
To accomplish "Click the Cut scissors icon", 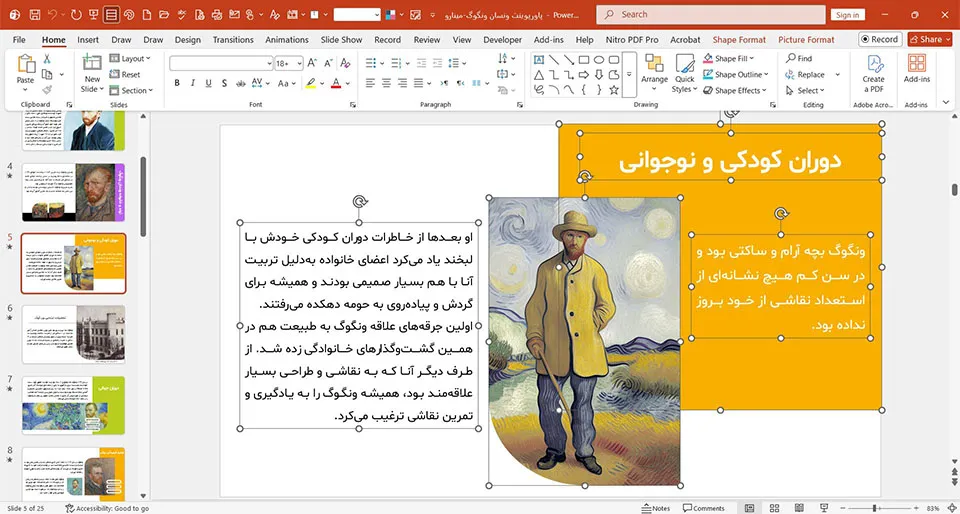I will 47,59.
